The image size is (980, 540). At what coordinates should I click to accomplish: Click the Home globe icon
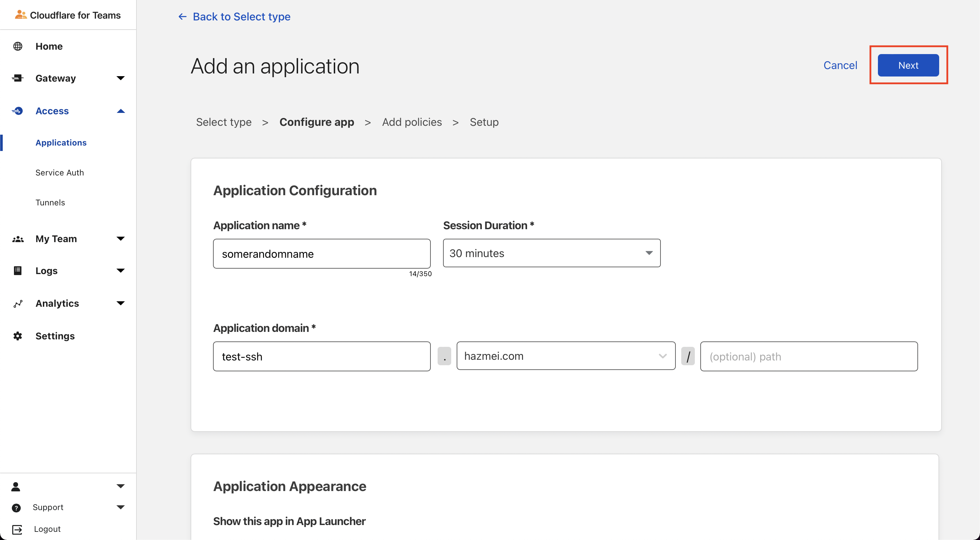17,46
